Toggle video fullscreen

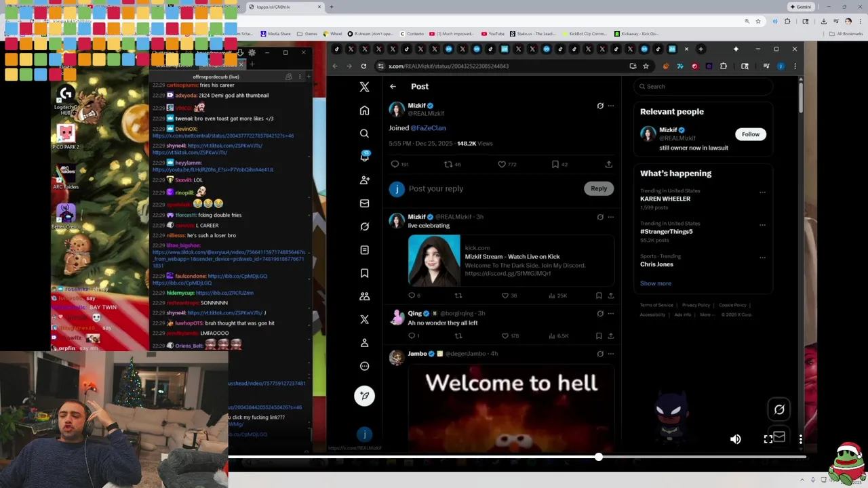pos(768,439)
